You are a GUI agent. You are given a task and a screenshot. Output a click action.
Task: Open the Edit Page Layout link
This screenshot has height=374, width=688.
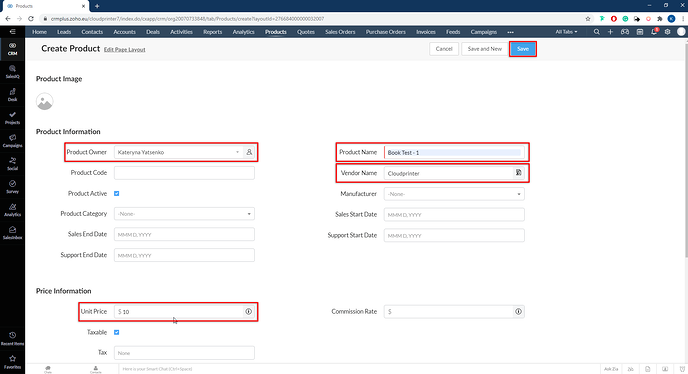coord(125,50)
